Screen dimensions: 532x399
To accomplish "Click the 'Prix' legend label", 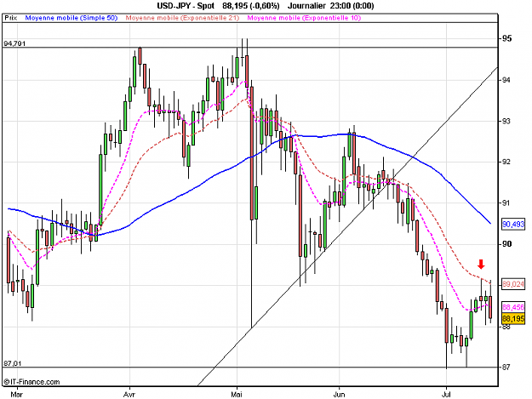I will point(10,18).
